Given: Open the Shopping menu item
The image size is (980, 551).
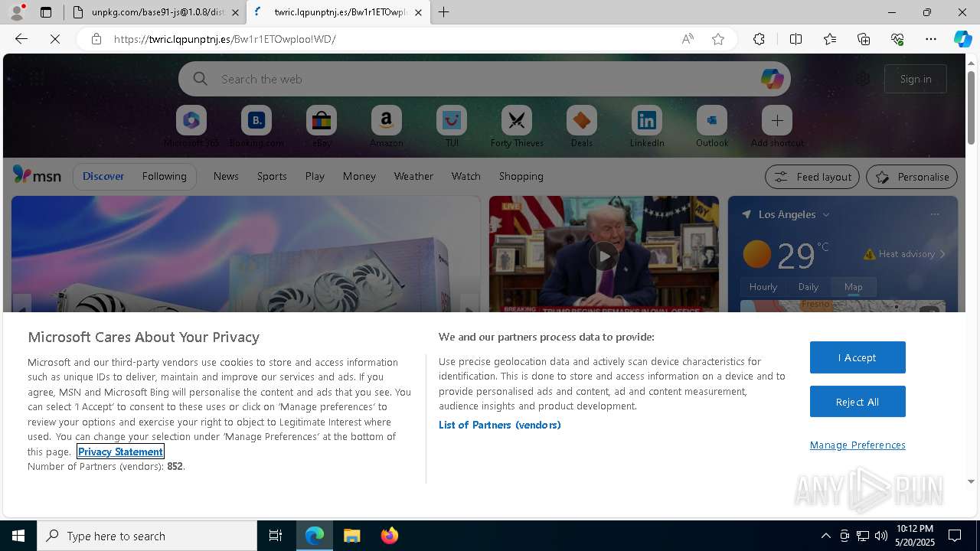Looking at the screenshot, I should 521,176.
